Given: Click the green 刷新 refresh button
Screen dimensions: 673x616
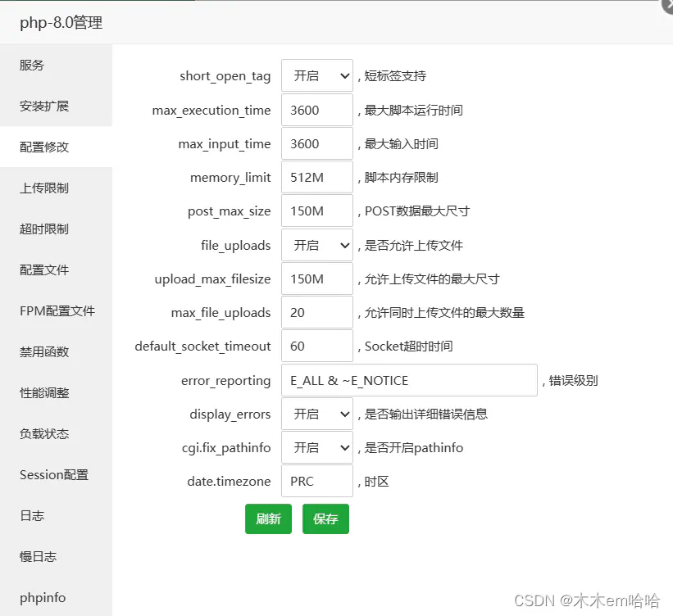Looking at the screenshot, I should [x=268, y=519].
